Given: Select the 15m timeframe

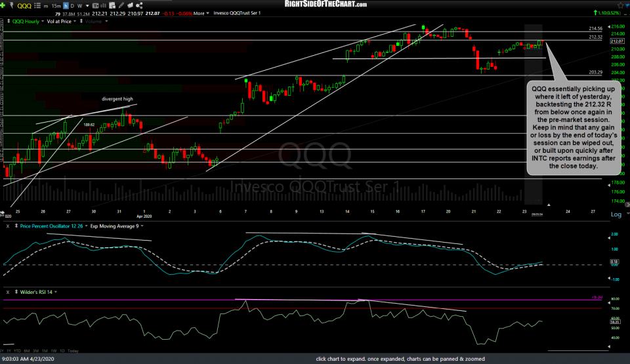Looking at the screenshot, I should [x=56, y=6].
